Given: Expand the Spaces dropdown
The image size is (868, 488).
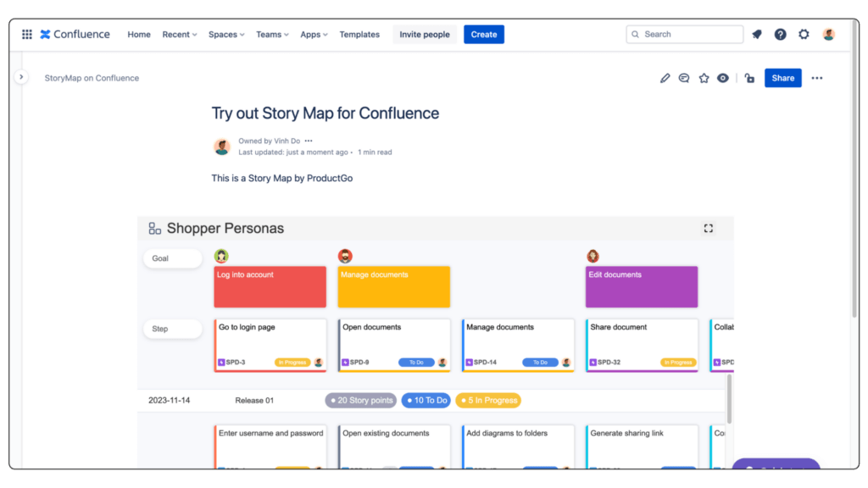Looking at the screenshot, I should click(x=225, y=34).
